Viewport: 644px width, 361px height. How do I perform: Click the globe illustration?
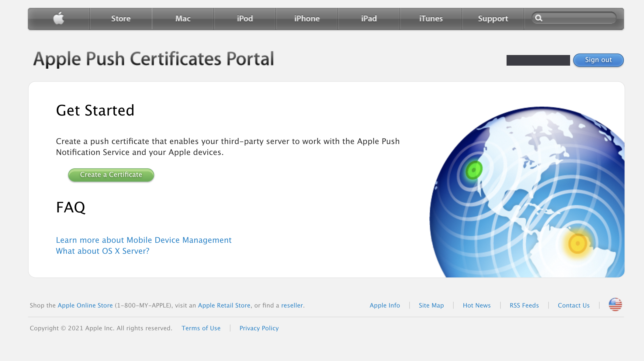click(x=527, y=192)
